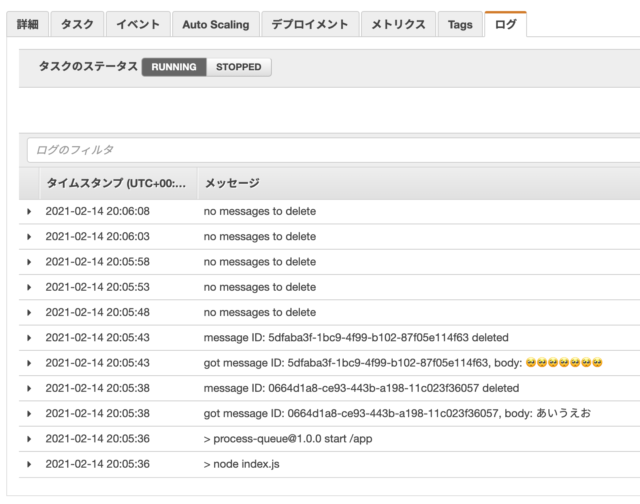This screenshot has width=640, height=504.
Task: Click the '> node index.js' message
Action: pyautogui.click(x=242, y=464)
